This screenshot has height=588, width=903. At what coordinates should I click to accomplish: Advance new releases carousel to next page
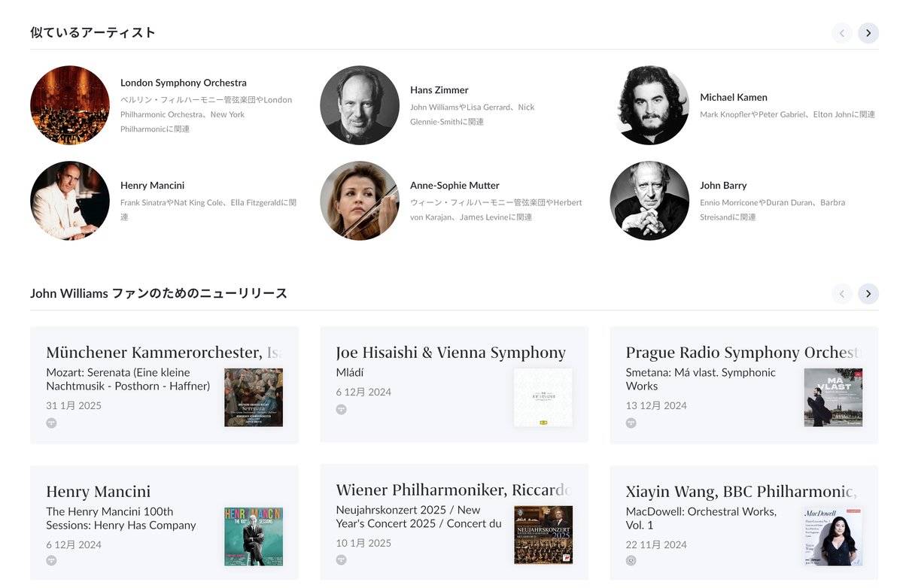click(868, 294)
